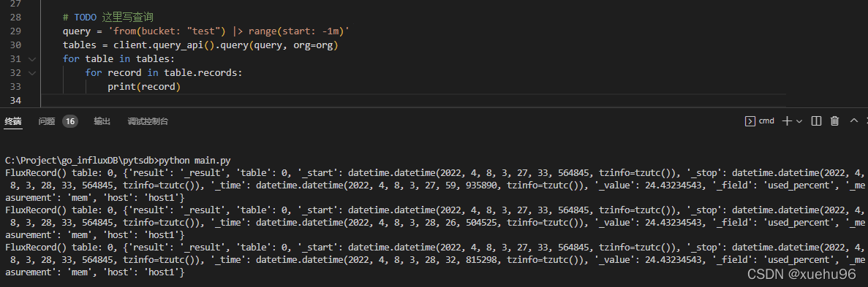Maximize panel using the up chevron

pos(854,120)
